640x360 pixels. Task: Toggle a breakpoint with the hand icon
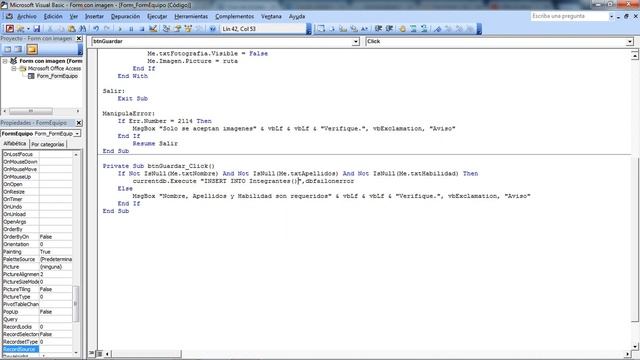coord(402,29)
